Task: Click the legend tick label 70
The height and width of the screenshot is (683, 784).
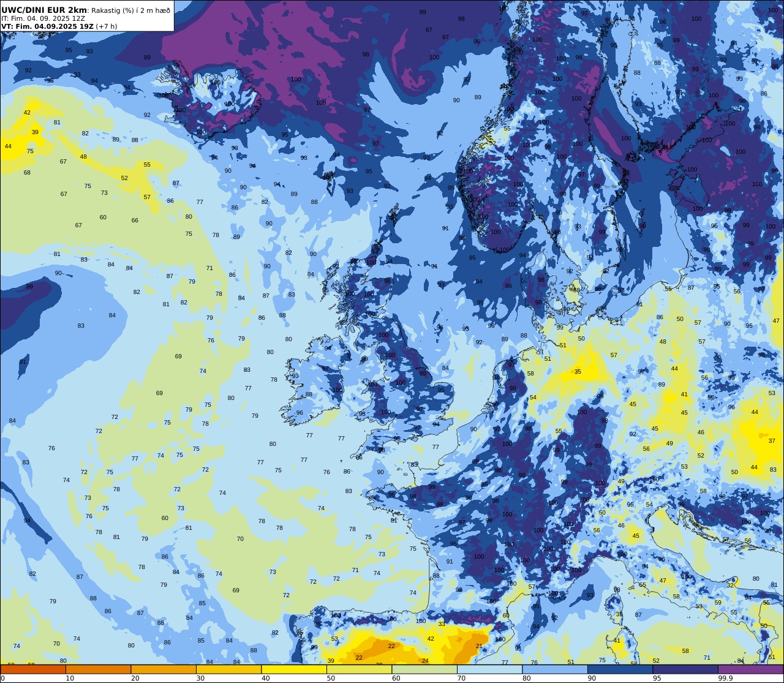Action: (461, 678)
